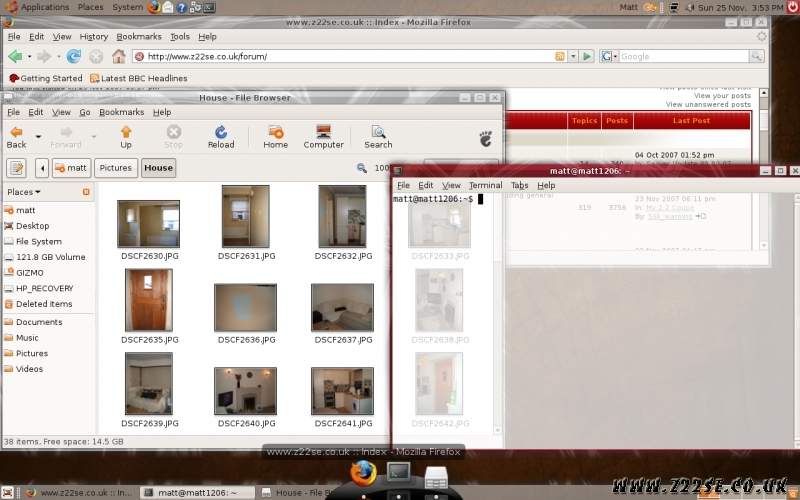Select thumbnail DSCF2631.JPG
Image resolution: width=800 pixels, height=500 pixels.
tap(245, 216)
